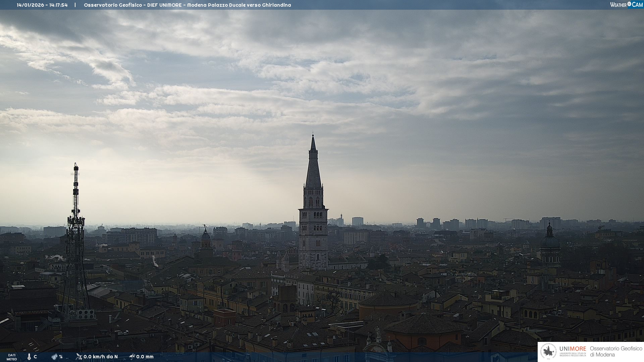This screenshot has height=362, width=644.
Task: Click the UNIMORE university crest seal
Action: click(x=549, y=352)
